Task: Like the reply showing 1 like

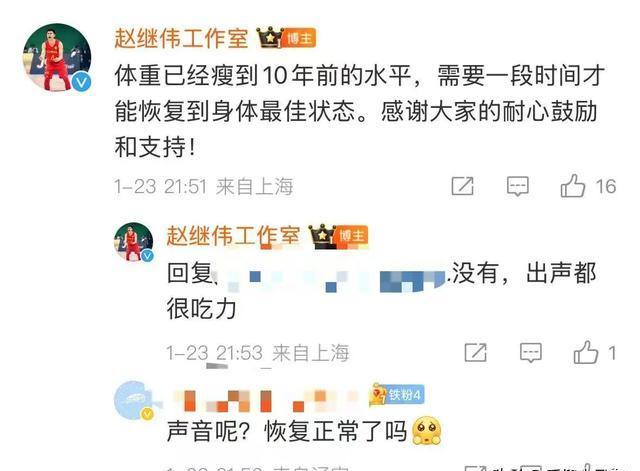Action: tap(586, 352)
